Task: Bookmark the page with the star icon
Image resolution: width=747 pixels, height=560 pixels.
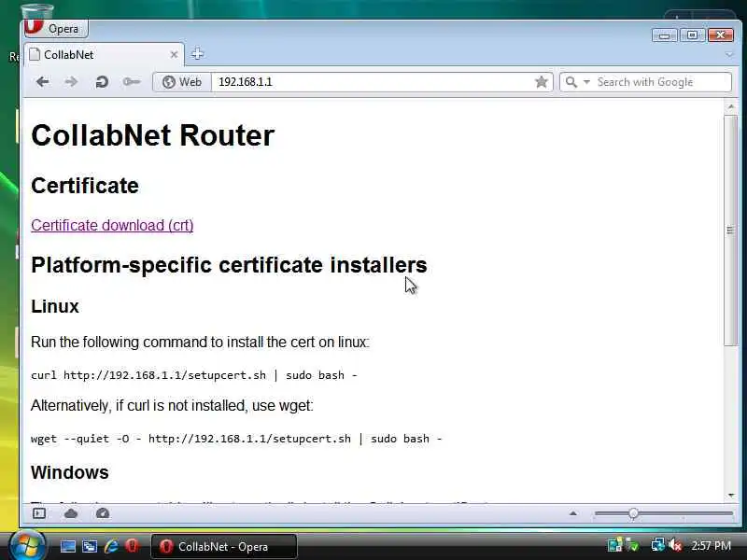Action: point(542,82)
